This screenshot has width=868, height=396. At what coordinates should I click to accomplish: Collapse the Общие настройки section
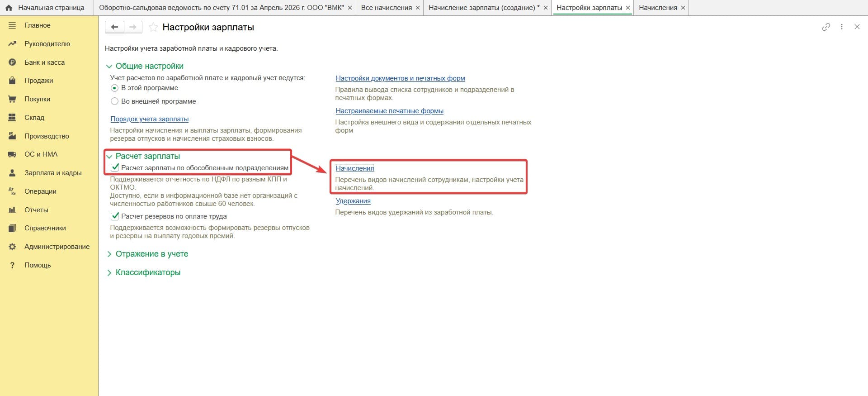pyautogui.click(x=109, y=67)
